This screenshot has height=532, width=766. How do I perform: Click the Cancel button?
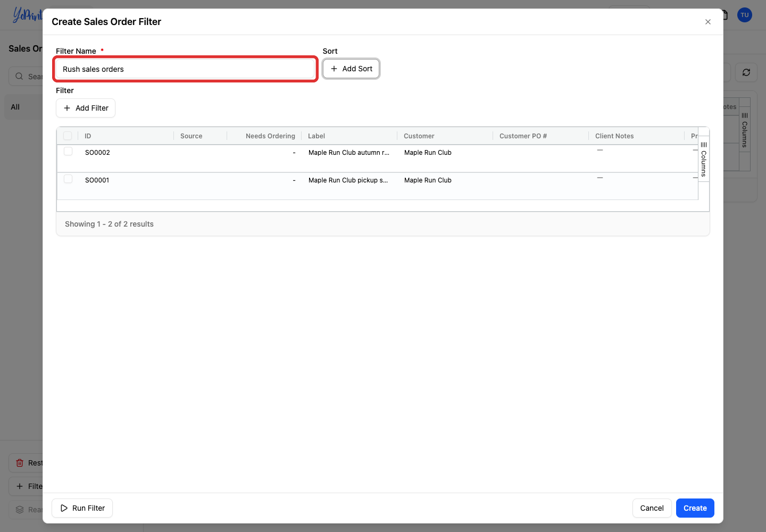tap(652, 508)
